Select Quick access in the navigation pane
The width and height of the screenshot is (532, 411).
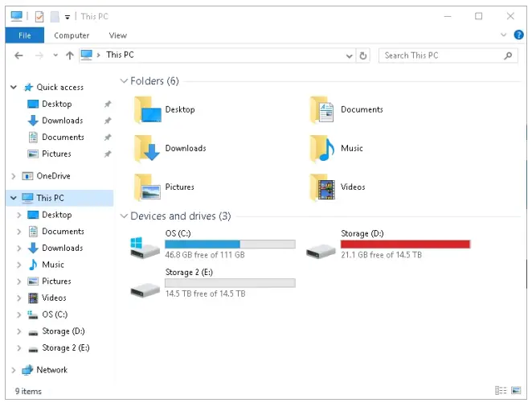(x=59, y=88)
